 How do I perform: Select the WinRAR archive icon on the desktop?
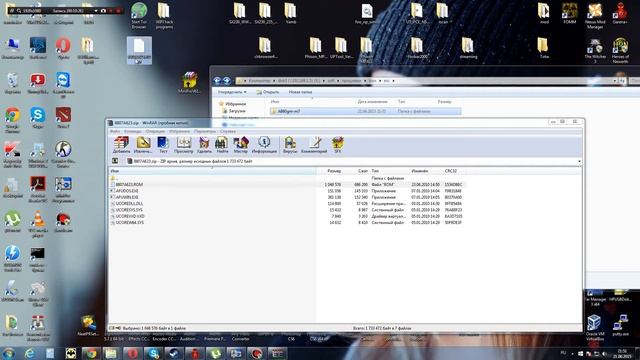tap(189, 83)
